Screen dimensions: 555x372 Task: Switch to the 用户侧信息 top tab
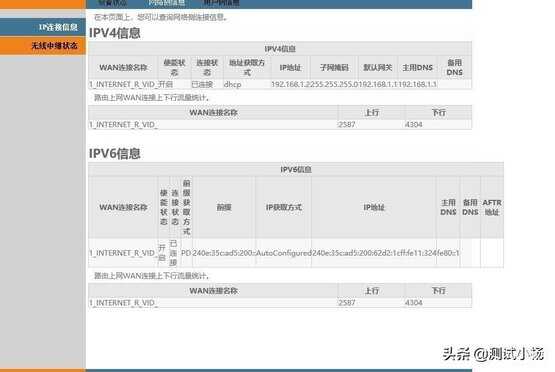222,3
